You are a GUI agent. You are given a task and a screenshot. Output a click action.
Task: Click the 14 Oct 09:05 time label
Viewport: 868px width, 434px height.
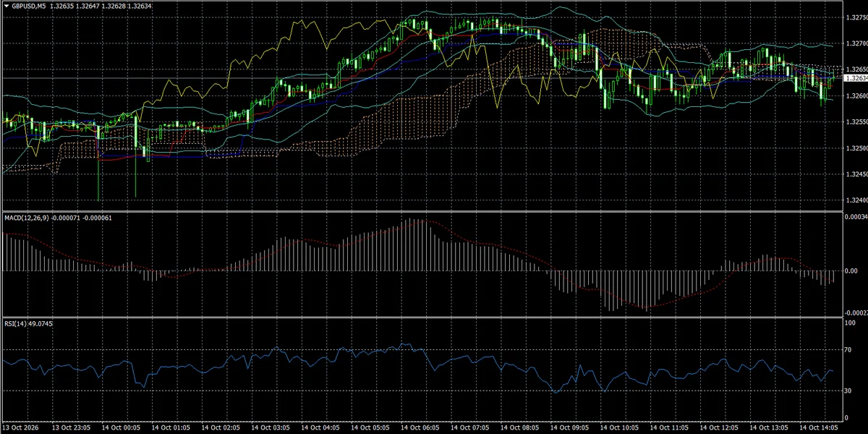(571, 427)
